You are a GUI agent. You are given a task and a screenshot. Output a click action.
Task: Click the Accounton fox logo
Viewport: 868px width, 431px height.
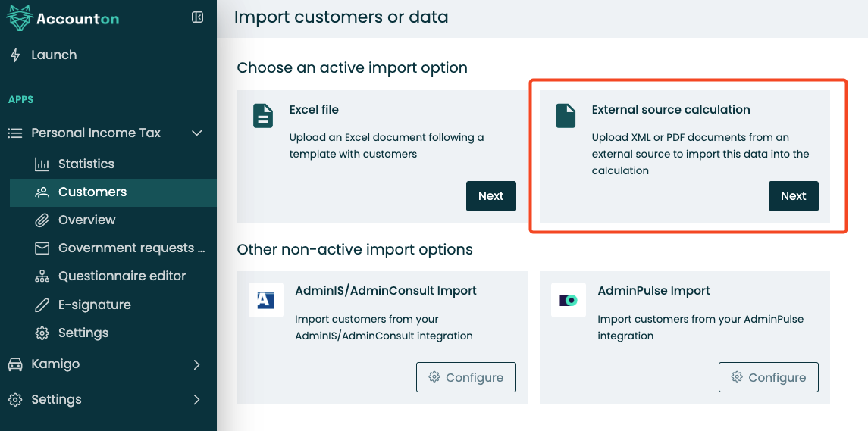[x=19, y=17]
